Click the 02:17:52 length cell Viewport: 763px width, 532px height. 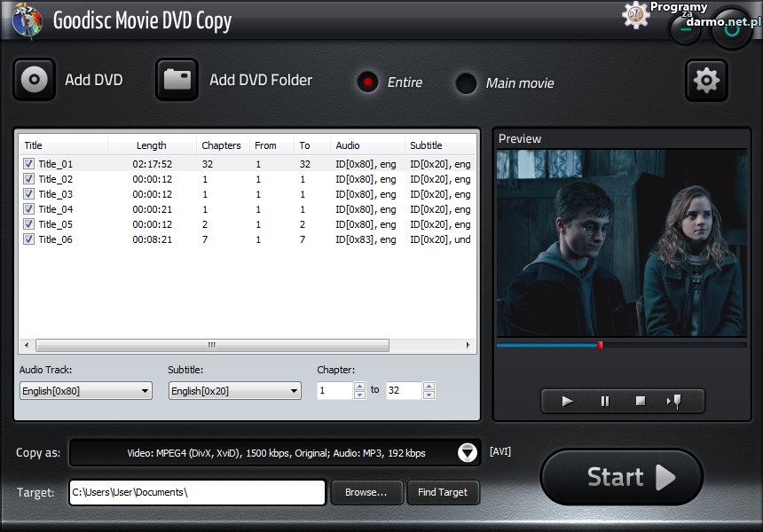[153, 164]
